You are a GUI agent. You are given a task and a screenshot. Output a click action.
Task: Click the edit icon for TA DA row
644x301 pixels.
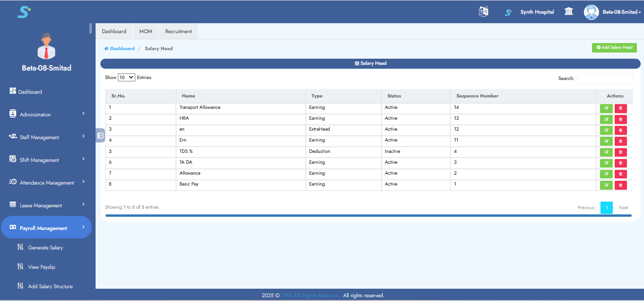(x=606, y=163)
